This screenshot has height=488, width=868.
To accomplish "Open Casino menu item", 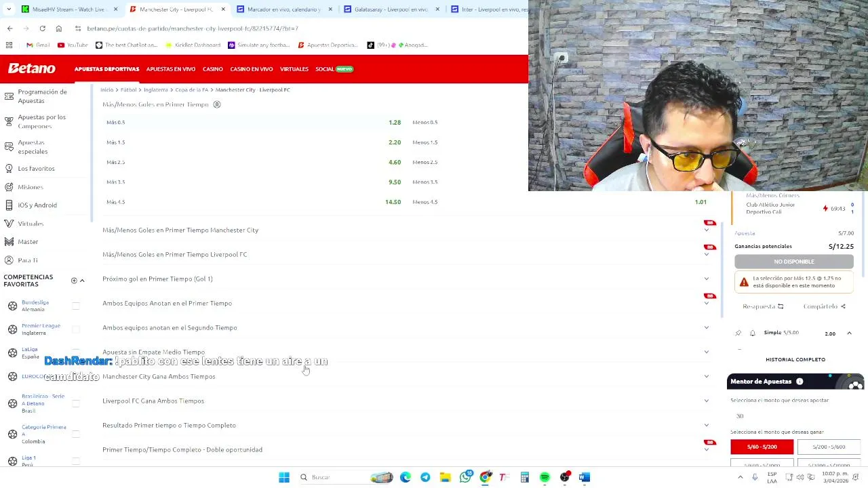I will pos(212,69).
